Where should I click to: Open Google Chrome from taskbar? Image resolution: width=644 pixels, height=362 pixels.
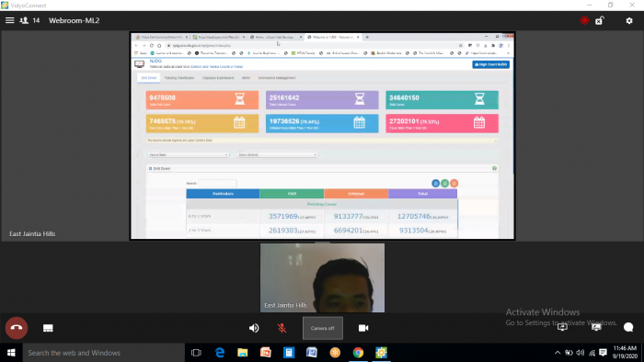click(x=358, y=353)
